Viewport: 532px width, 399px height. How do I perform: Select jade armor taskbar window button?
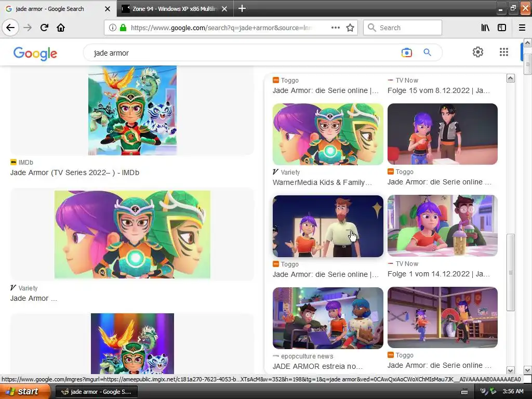point(96,392)
